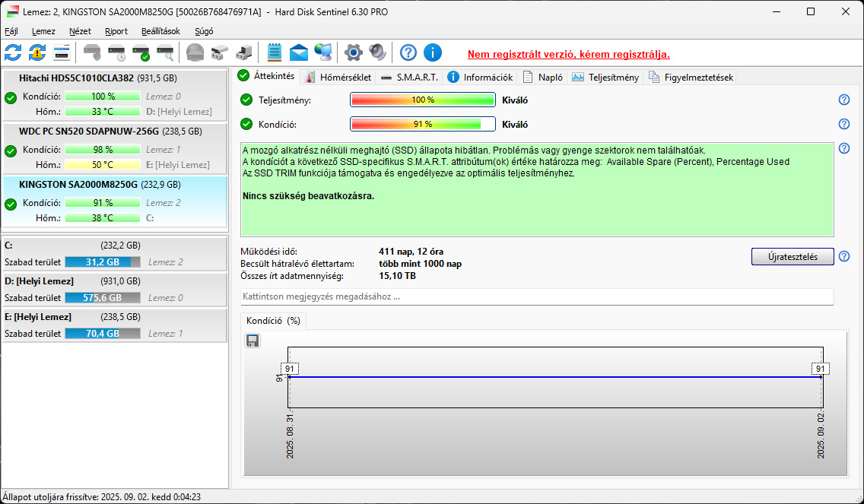Click the C: free space 31,2 GB bar
The width and height of the screenshot is (864, 504).
point(103,262)
